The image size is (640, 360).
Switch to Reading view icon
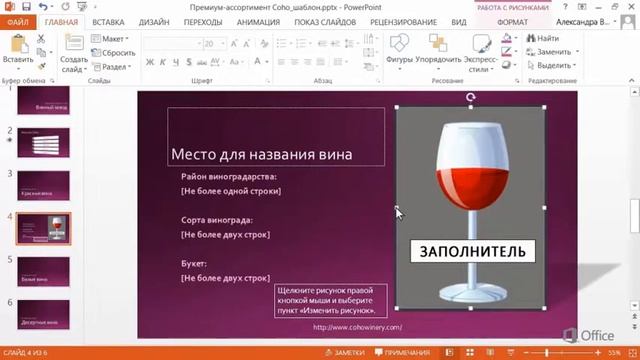[490, 353]
